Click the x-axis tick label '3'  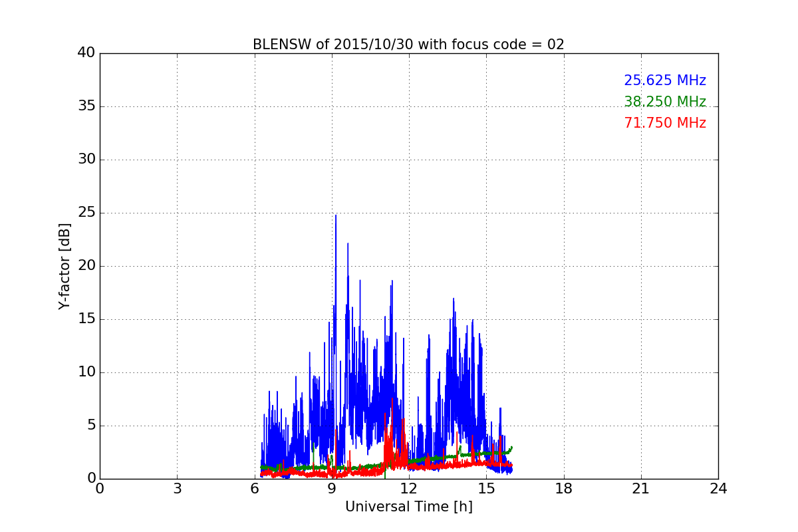coord(177,489)
